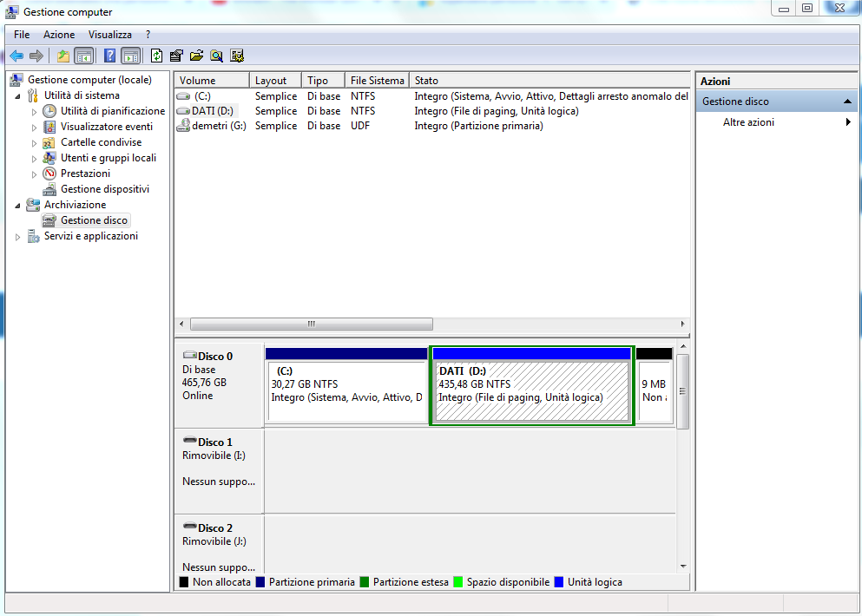Toggle the show/hide Action pane icon
862x616 pixels.
point(130,56)
